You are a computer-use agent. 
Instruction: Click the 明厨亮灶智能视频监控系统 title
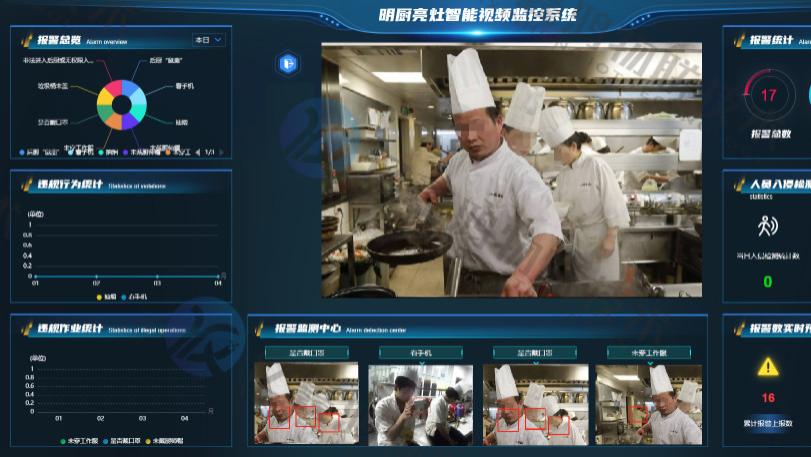tap(477, 14)
